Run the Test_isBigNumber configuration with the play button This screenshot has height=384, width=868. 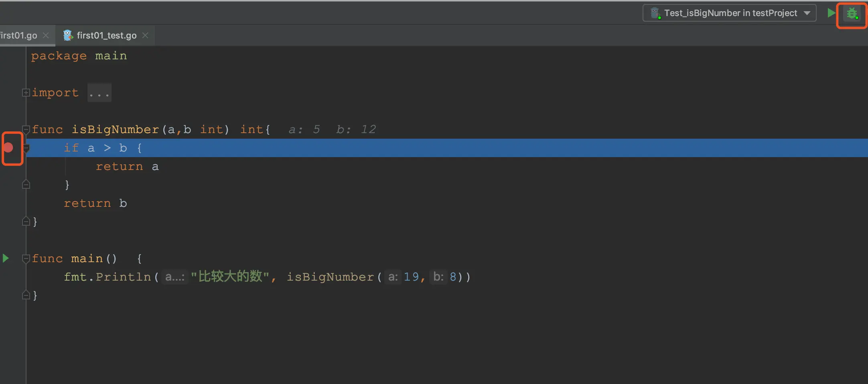point(831,13)
